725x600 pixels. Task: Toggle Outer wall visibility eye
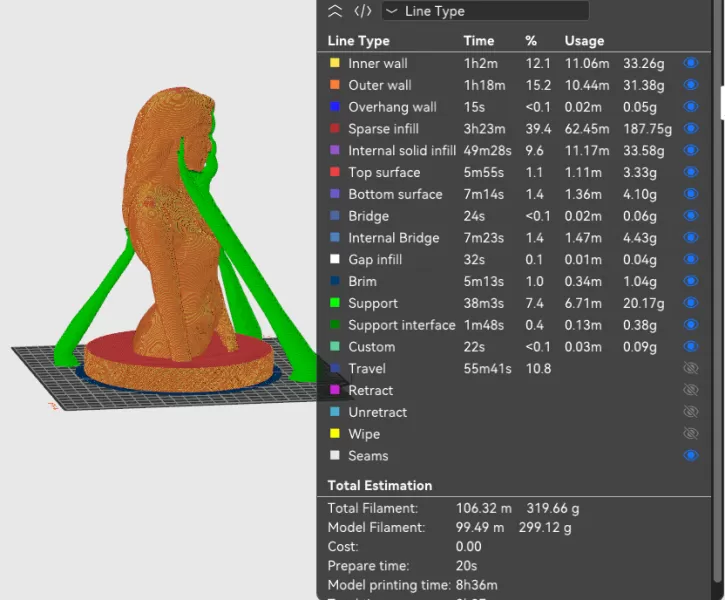[x=690, y=85]
